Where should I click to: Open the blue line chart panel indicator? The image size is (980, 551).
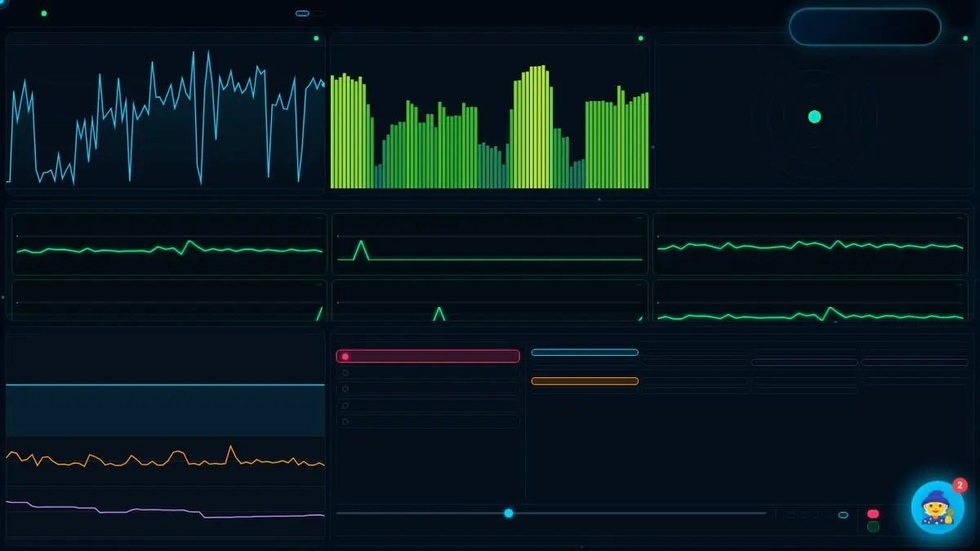(317, 37)
